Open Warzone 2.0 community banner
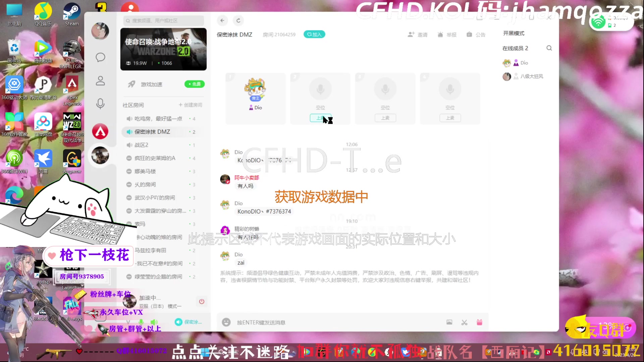The width and height of the screenshot is (644, 362). (x=163, y=49)
